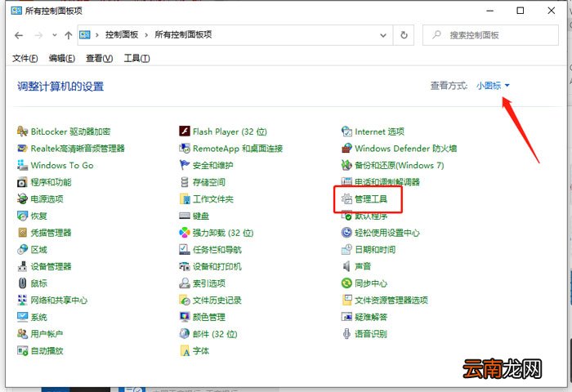Open the 文件资源管理器选项 link
572x392 pixels.
coord(391,300)
